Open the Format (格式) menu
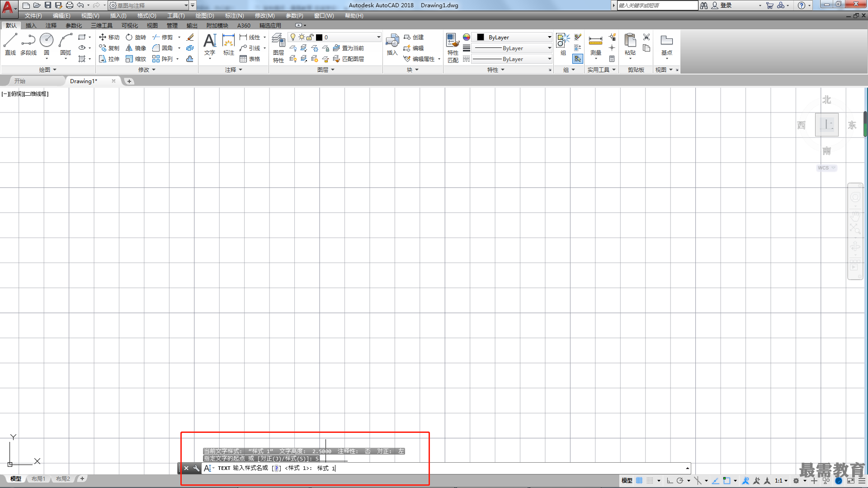 pyautogui.click(x=146, y=16)
